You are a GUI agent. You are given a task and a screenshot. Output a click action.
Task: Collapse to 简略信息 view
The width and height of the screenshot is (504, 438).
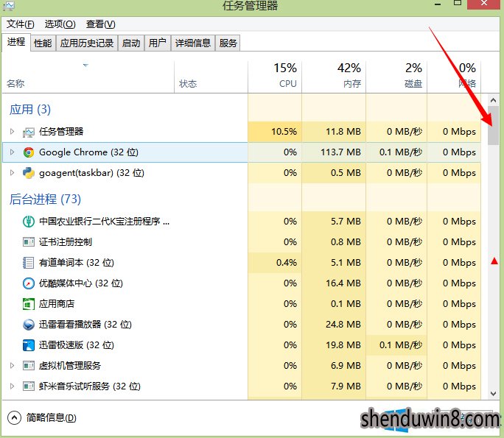[42, 418]
